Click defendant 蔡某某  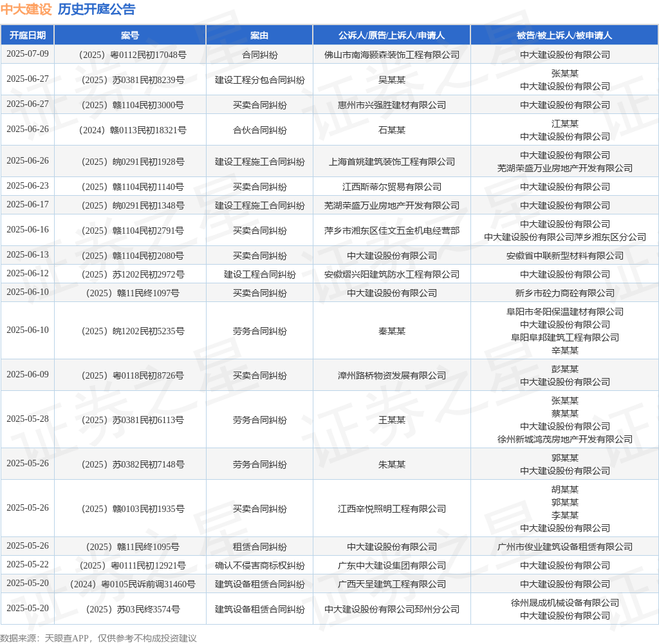565,414
